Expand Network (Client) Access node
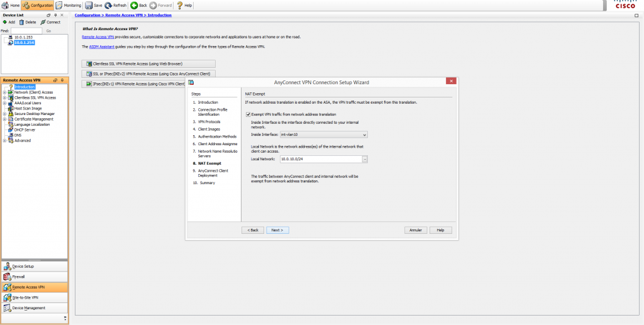The height and width of the screenshot is (325, 644). (4, 92)
